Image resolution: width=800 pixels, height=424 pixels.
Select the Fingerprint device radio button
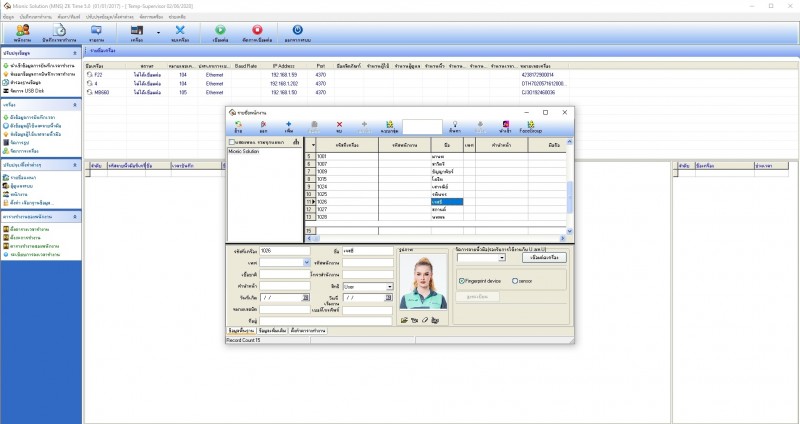pyautogui.click(x=463, y=281)
